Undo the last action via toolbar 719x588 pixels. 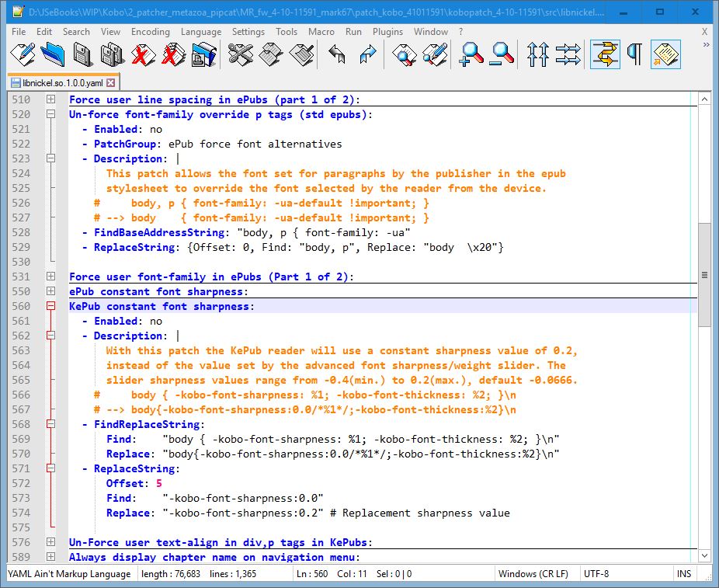(337, 54)
